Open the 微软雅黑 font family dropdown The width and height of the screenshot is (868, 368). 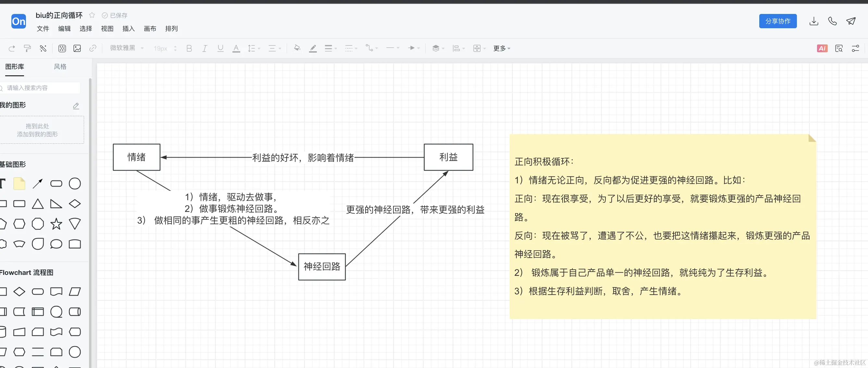tap(126, 48)
